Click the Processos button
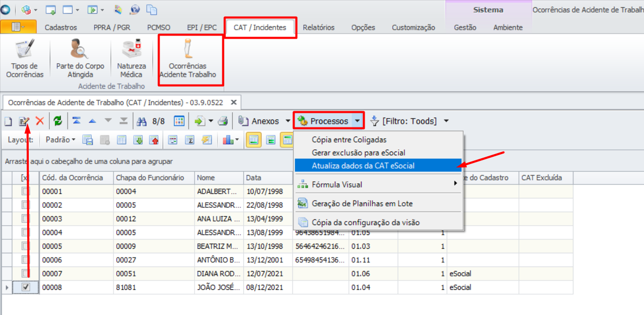 click(323, 121)
